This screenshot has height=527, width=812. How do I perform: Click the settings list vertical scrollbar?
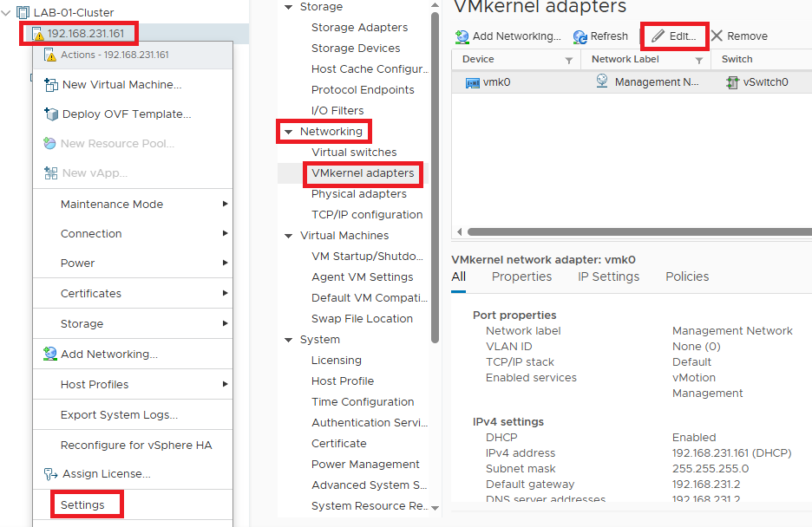(435, 177)
